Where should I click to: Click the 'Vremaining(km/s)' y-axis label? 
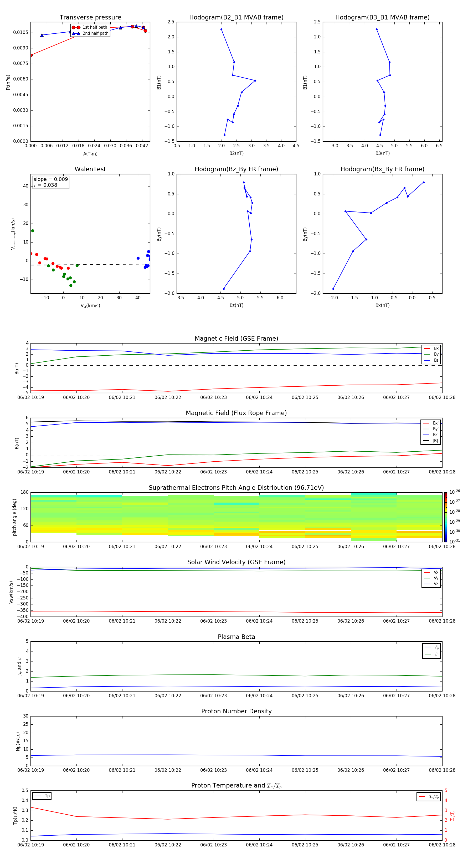coord(13,234)
